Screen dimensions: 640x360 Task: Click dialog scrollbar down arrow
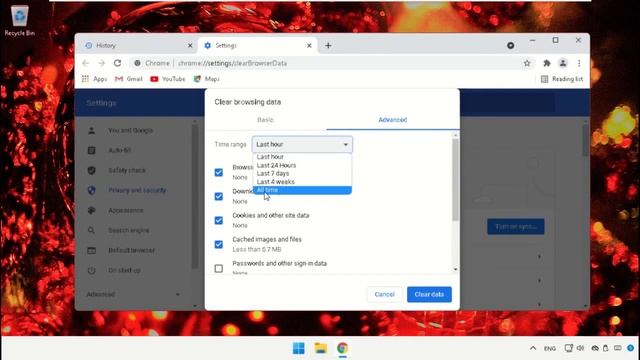click(x=456, y=269)
